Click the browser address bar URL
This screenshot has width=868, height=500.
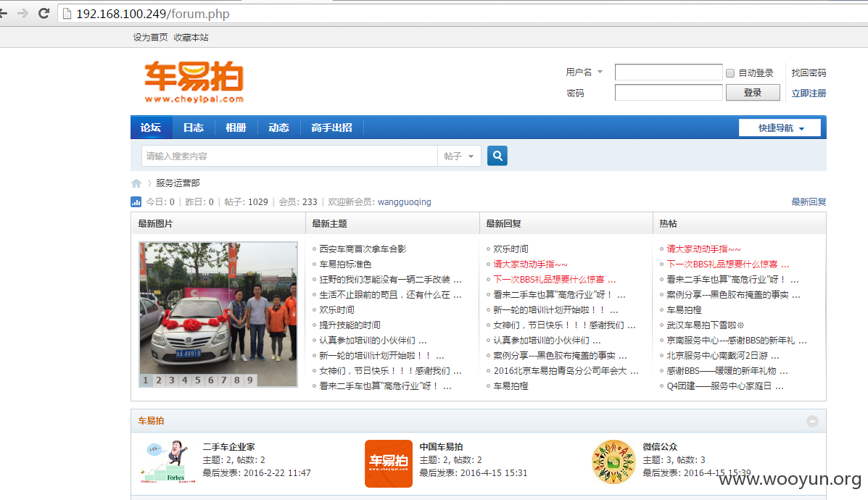pos(153,14)
